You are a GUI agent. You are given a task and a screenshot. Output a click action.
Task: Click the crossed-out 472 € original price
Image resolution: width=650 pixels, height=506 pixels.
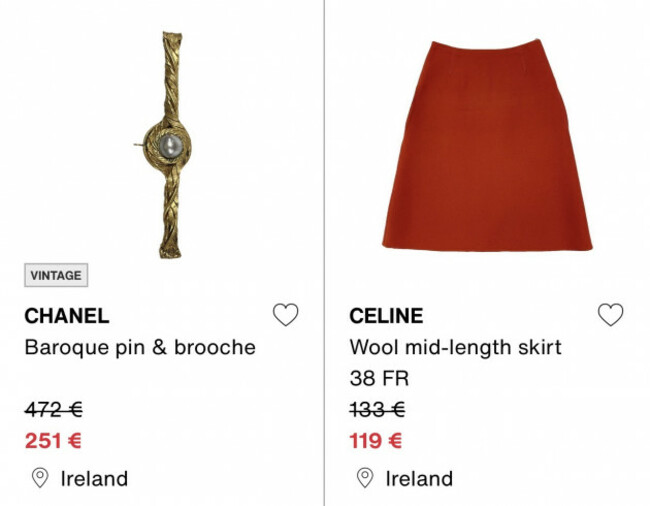click(x=53, y=410)
